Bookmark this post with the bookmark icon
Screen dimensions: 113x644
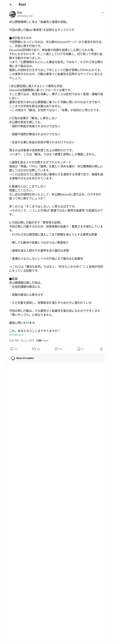coord(79,349)
